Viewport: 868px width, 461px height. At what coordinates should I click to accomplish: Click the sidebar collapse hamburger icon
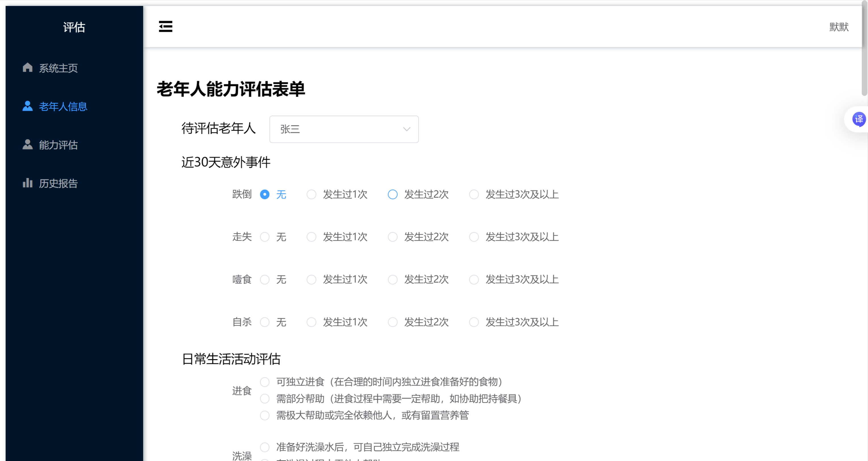click(x=165, y=26)
